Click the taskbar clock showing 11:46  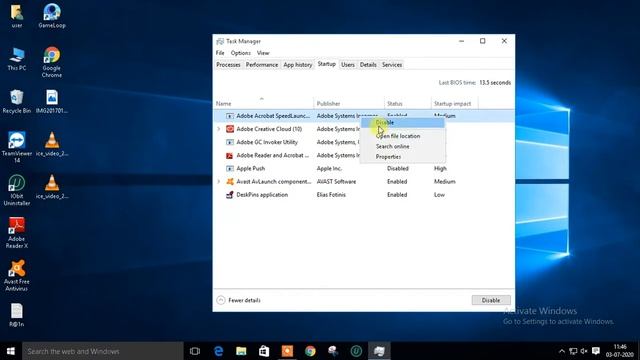coord(620,351)
